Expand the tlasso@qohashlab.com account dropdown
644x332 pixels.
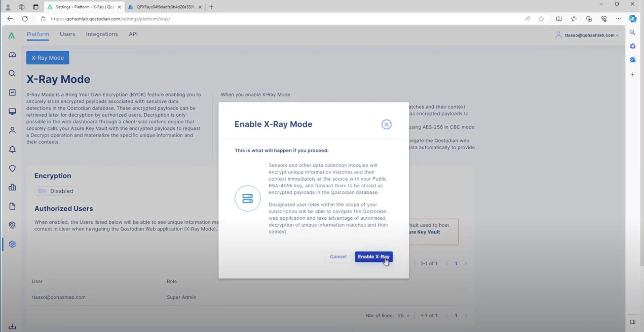coord(587,35)
